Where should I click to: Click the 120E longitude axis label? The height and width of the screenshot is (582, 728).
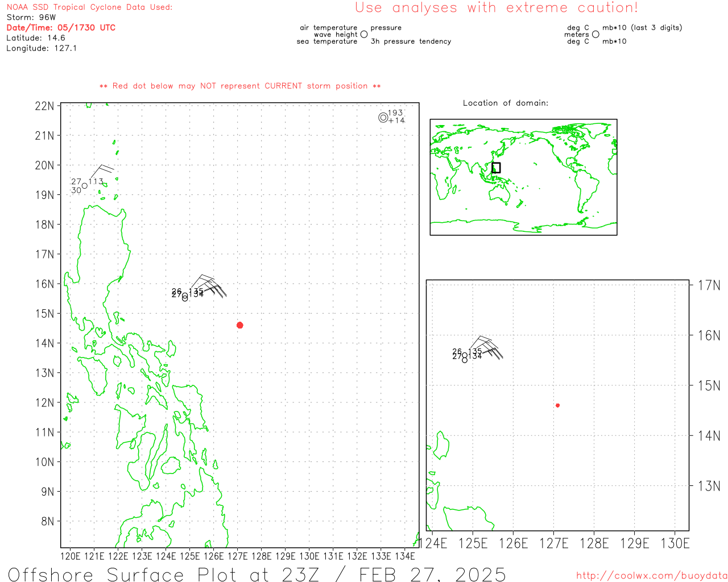pos(71,556)
